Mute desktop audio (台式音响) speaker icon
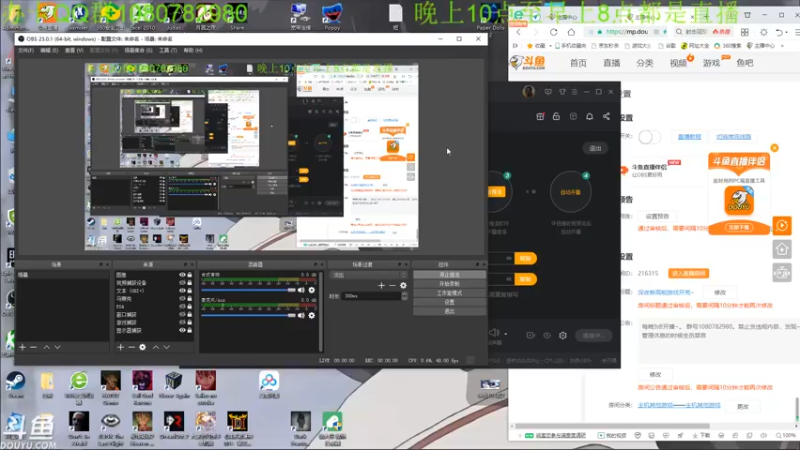Screen dimensions: 800x450 pyautogui.click(x=301, y=290)
